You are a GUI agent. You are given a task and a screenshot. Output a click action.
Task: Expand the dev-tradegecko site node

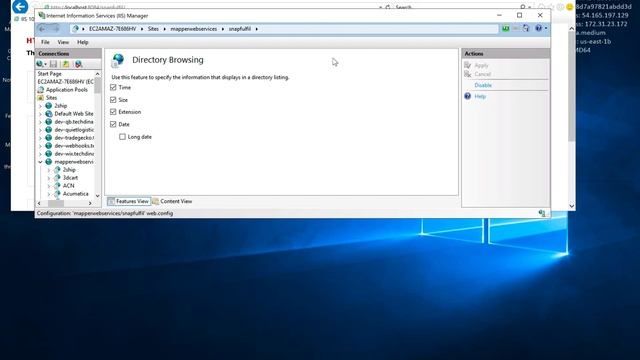[x=40, y=138]
